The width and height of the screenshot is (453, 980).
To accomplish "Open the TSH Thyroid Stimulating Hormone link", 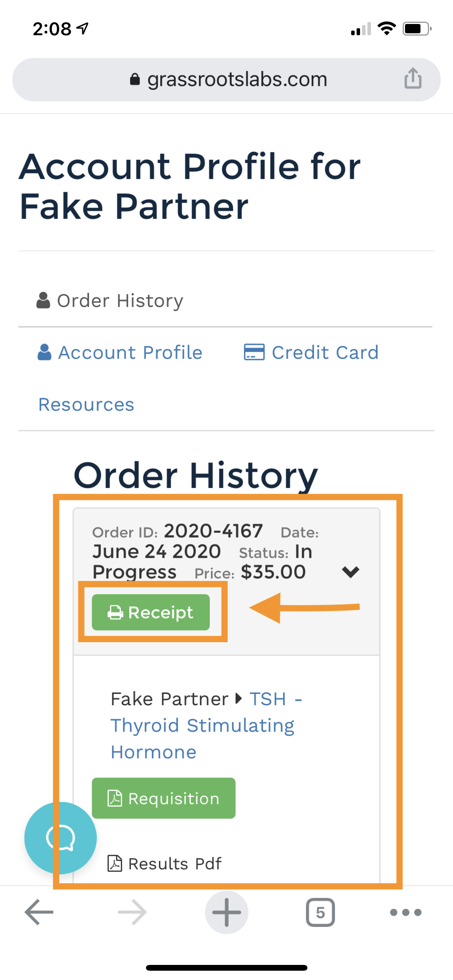I will coord(206,725).
